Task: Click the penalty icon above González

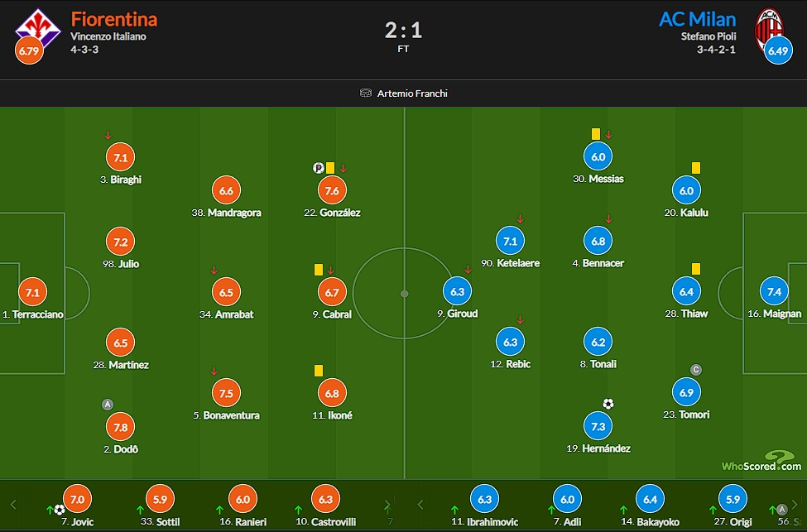Action: tap(318, 168)
